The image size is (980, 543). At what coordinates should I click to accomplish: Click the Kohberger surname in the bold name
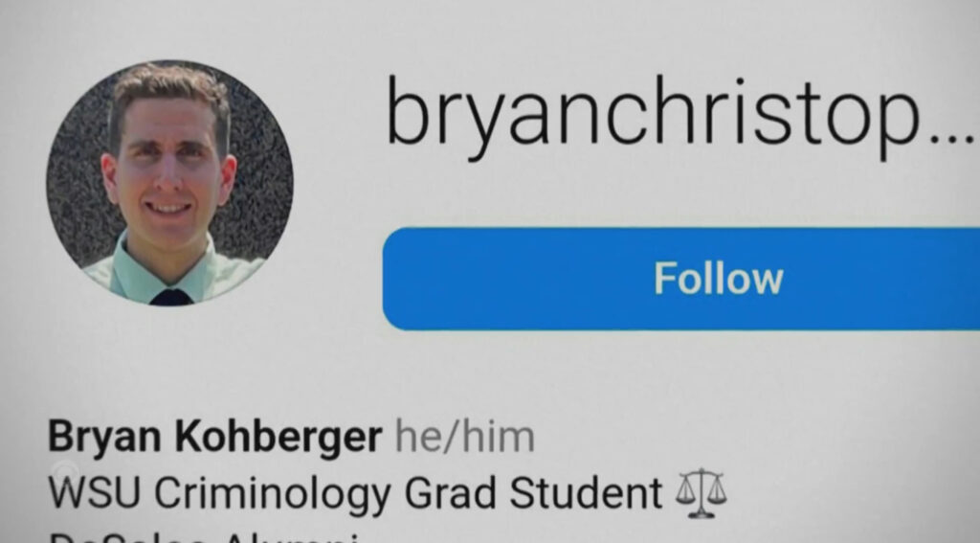(278, 437)
